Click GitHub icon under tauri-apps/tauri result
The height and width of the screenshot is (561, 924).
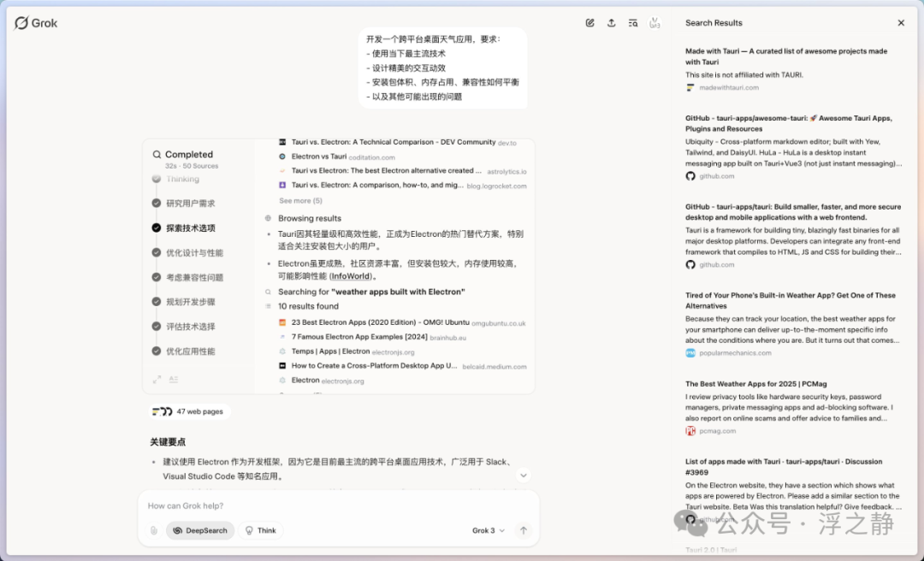click(690, 264)
